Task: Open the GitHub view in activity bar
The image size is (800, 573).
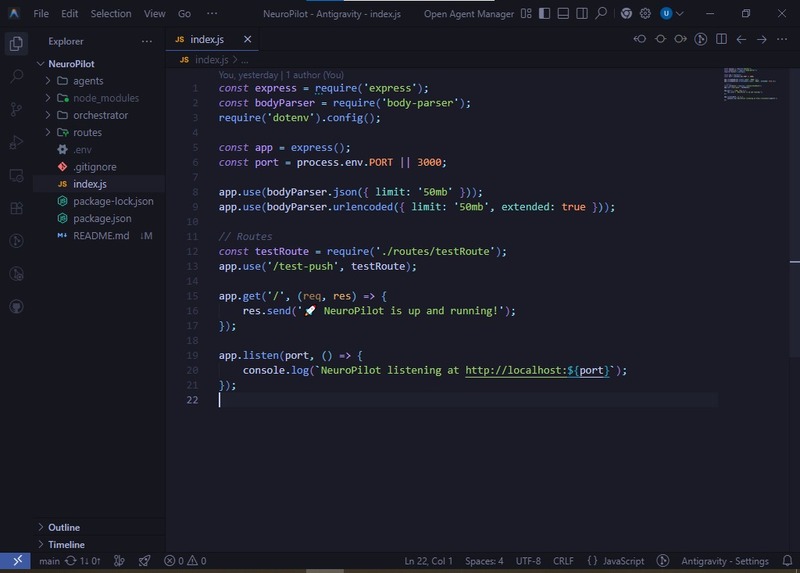Action: [x=16, y=307]
